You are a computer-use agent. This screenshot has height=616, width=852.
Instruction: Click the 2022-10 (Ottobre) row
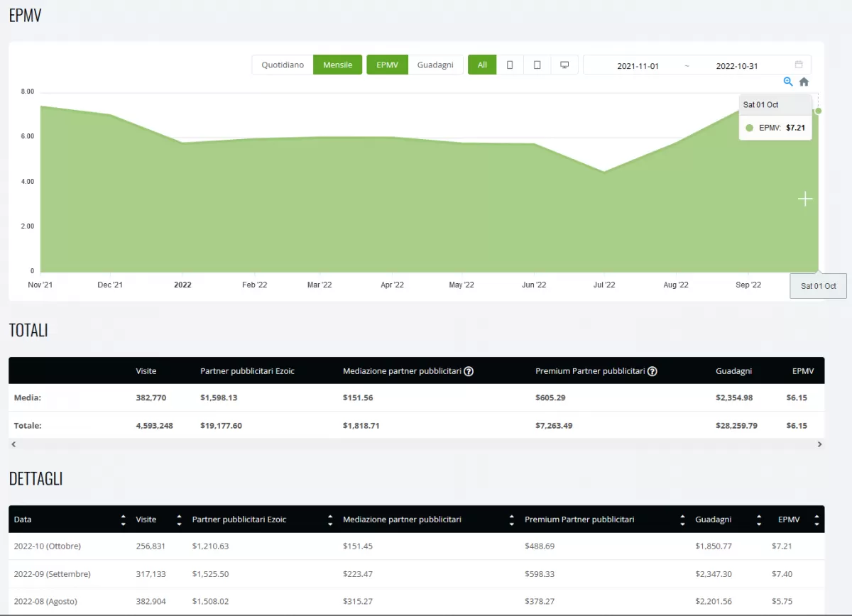[x=48, y=546]
